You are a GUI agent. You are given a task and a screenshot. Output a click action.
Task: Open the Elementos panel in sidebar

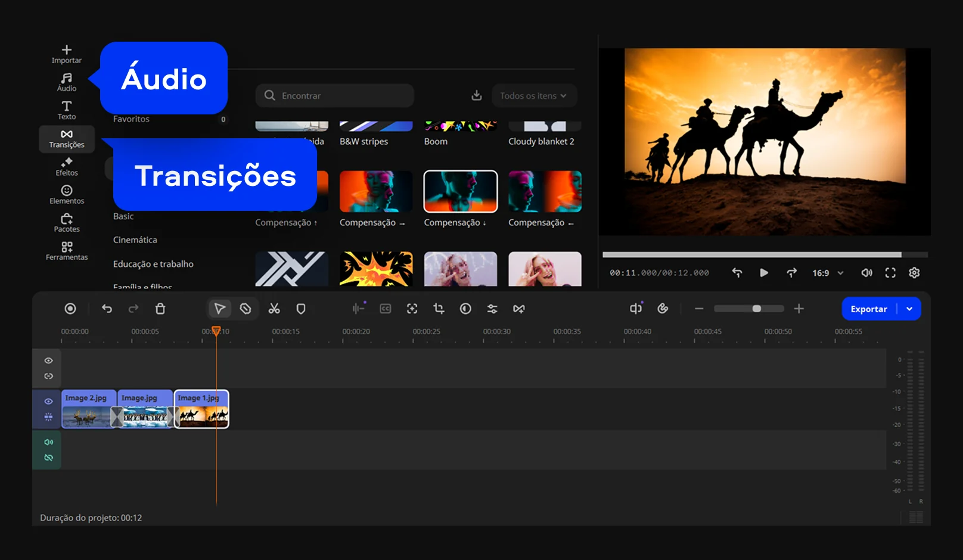pos(67,195)
